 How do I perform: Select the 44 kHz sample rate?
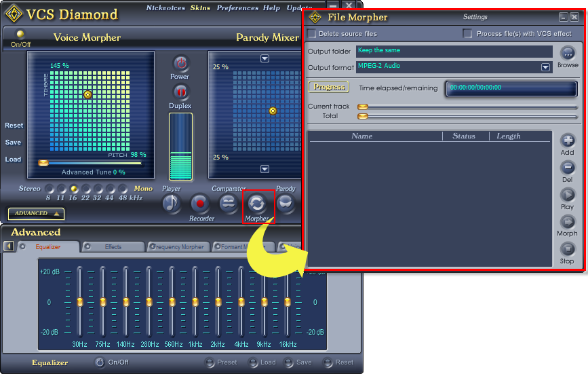(111, 188)
